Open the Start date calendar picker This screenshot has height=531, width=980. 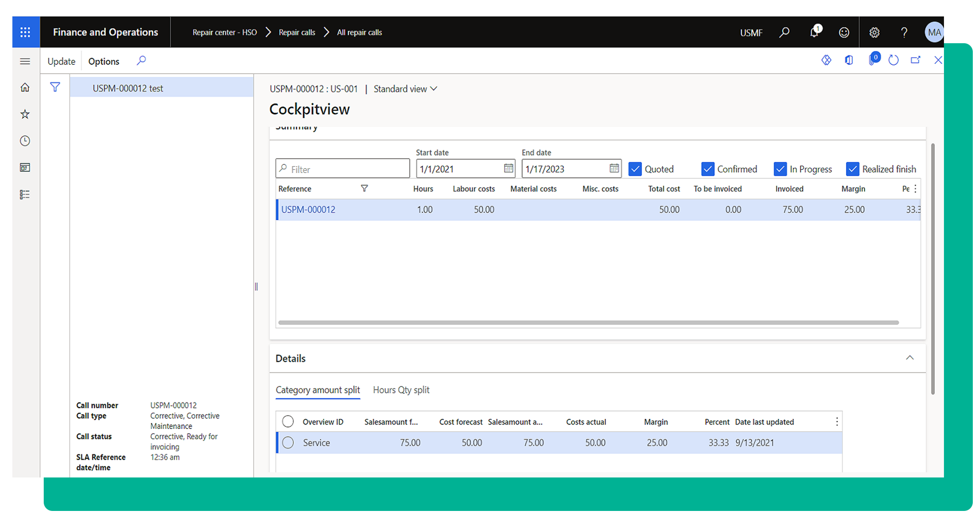click(x=508, y=169)
